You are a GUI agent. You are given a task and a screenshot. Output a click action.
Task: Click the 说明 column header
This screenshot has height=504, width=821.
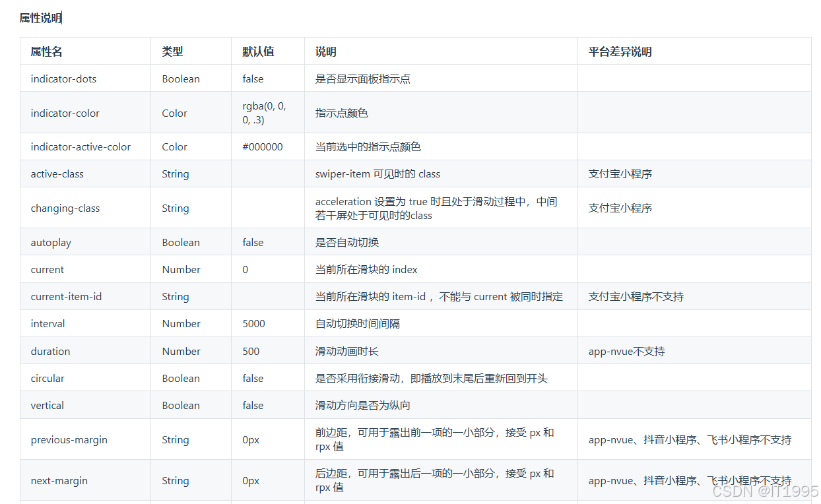pyautogui.click(x=326, y=51)
